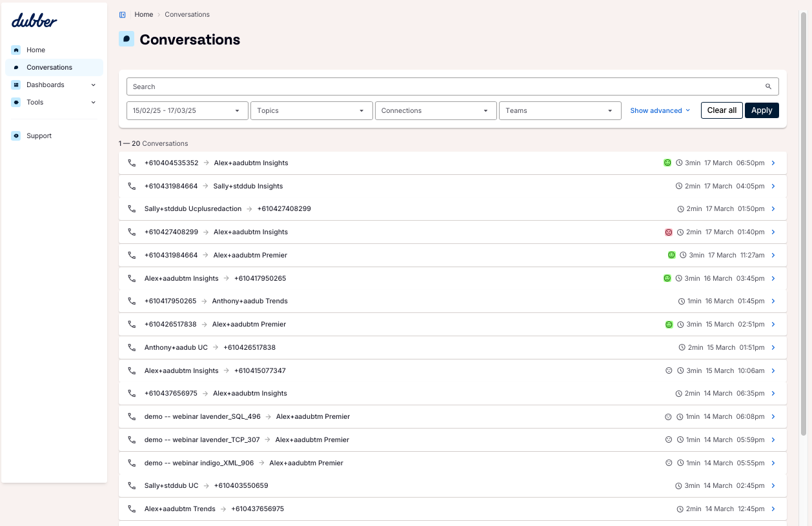Viewport: 812px width, 526px height.
Task: Expand the Tools menu chevron
Action: (93, 102)
